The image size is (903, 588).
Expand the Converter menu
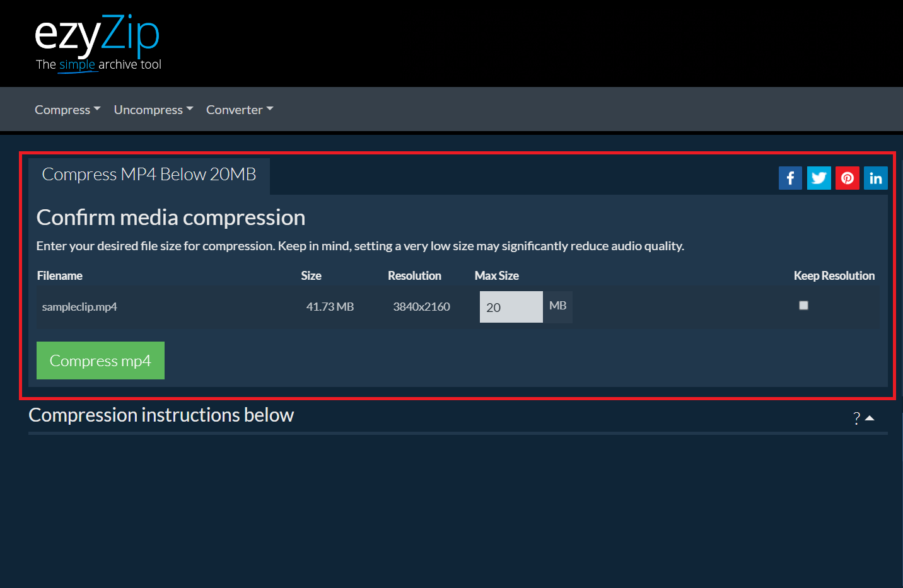coord(239,109)
